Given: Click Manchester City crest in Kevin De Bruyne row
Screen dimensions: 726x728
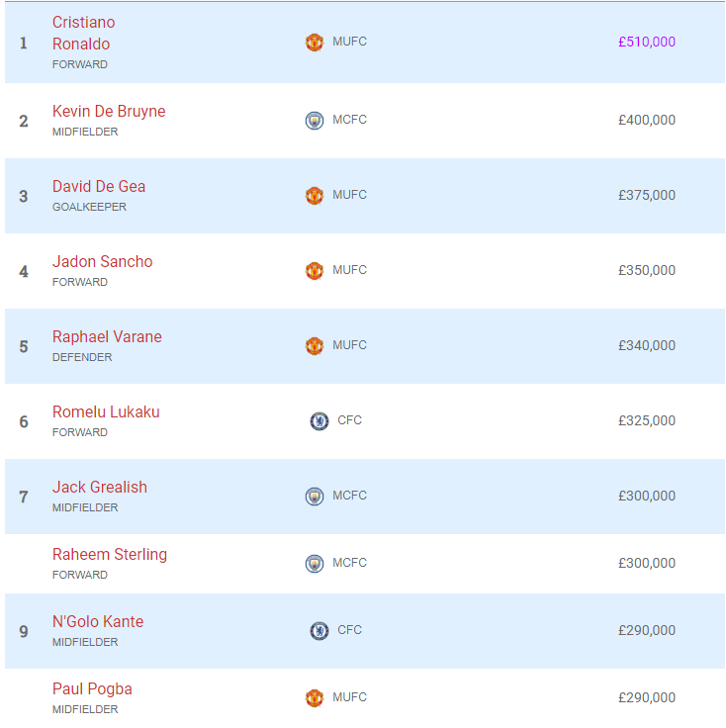Looking at the screenshot, I should pos(315,121).
